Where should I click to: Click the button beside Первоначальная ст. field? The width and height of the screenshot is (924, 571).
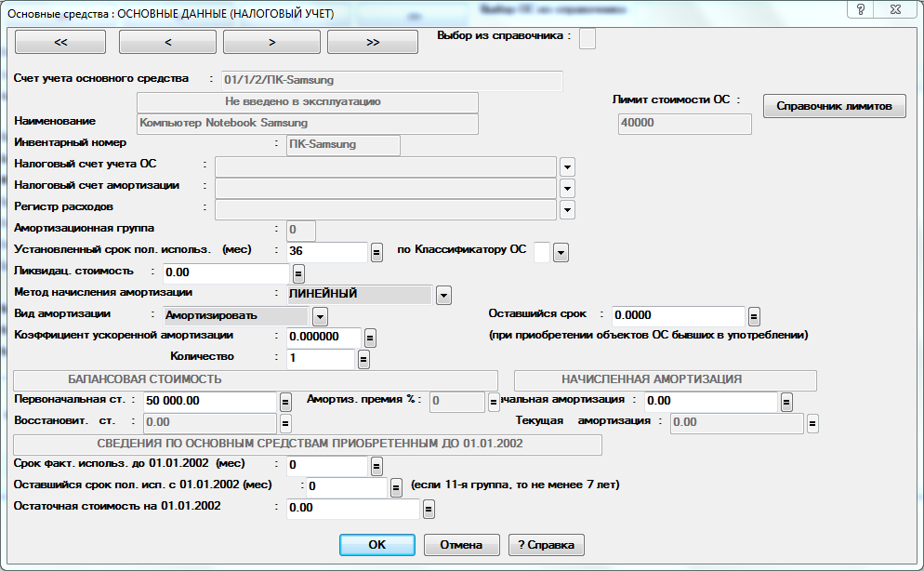286,402
